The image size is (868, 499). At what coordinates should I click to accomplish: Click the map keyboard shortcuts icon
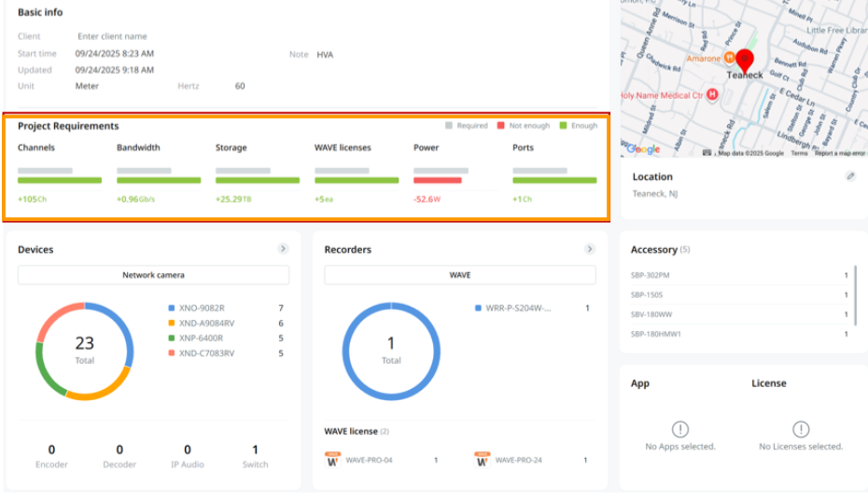(x=707, y=153)
